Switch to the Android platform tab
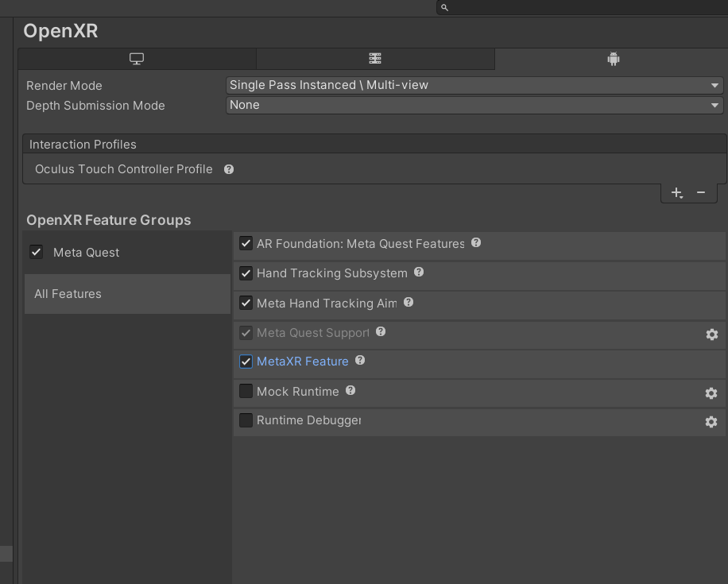Screen dimensions: 728x584 612,59
